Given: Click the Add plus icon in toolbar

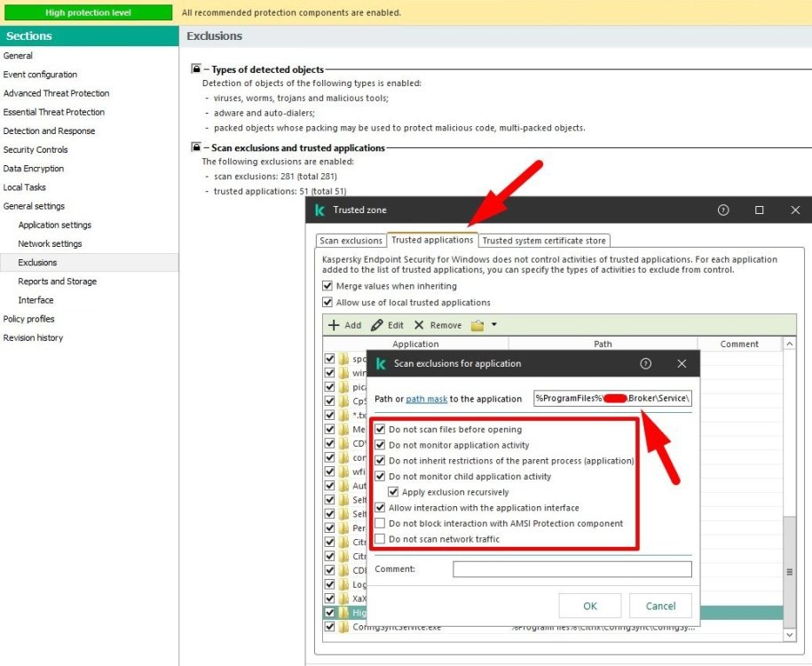Looking at the screenshot, I should click(334, 325).
